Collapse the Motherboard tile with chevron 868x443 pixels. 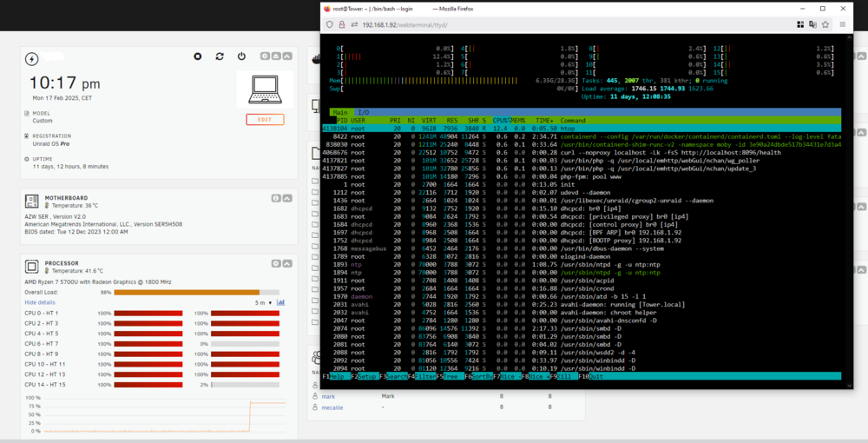pos(286,198)
